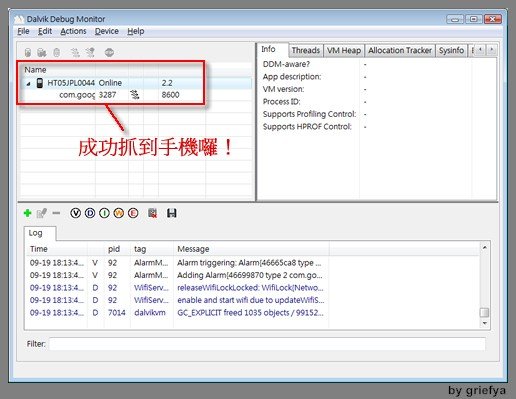This screenshot has width=516, height=399.
Task: Click the Start Method Profiling icon
Action: (x=90, y=52)
